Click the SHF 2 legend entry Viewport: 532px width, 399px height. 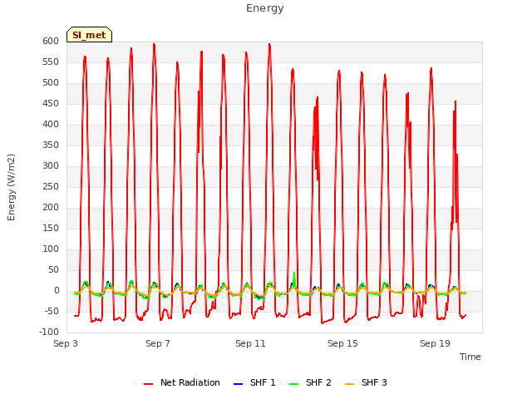tap(310, 382)
